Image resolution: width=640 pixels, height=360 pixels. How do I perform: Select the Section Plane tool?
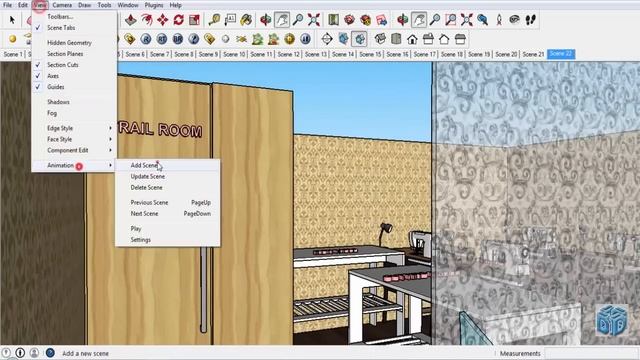(x=327, y=39)
